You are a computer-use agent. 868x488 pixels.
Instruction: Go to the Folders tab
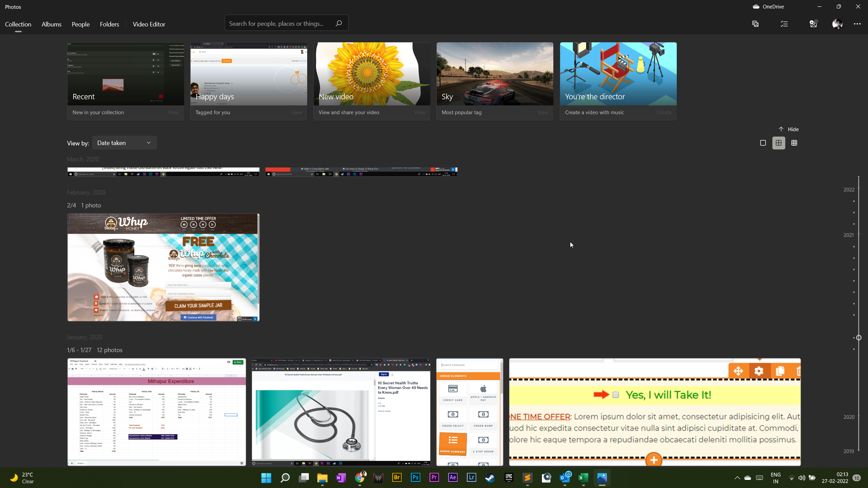point(110,24)
